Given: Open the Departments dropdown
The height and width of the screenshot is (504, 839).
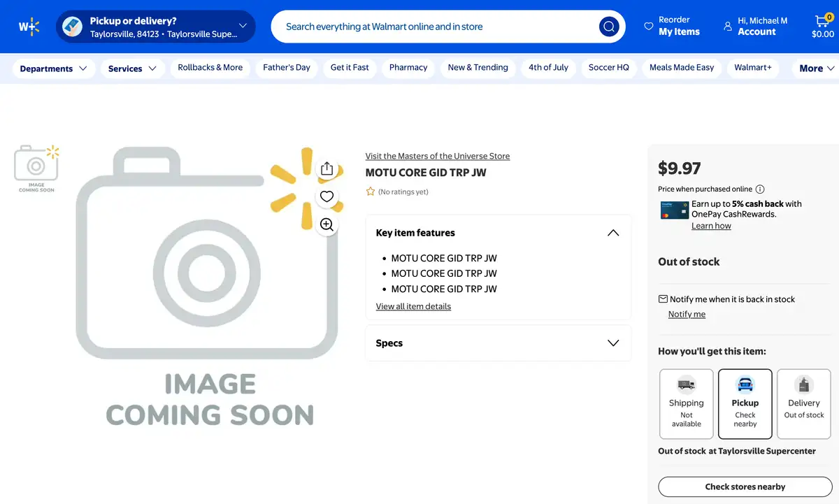Looking at the screenshot, I should (x=54, y=69).
